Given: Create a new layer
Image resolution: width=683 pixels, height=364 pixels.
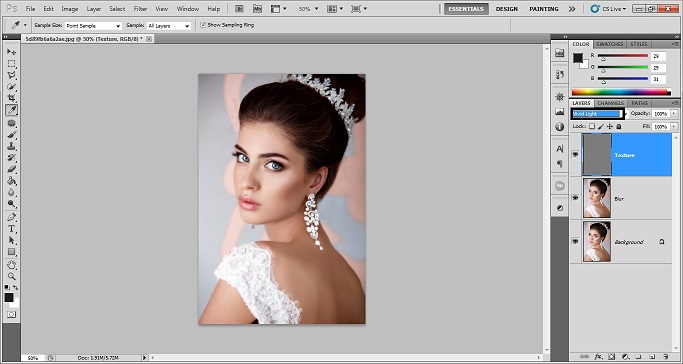Looking at the screenshot, I should click(652, 357).
